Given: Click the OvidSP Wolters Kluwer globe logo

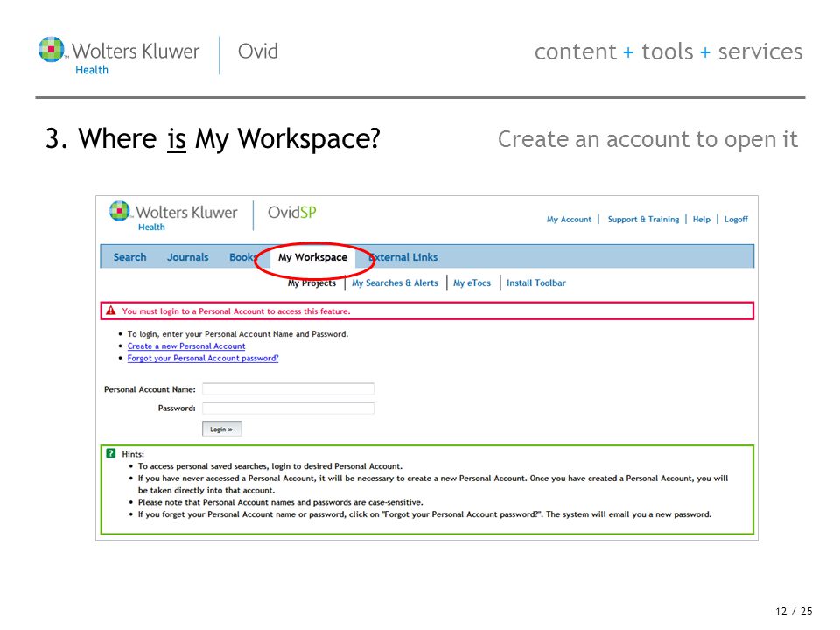Looking at the screenshot, I should coord(120,211).
